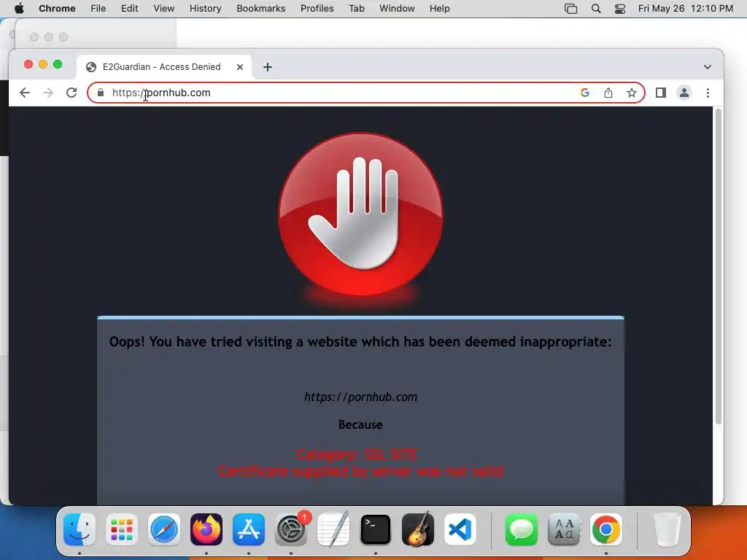
Task: Click the forward navigation arrow
Action: point(48,93)
